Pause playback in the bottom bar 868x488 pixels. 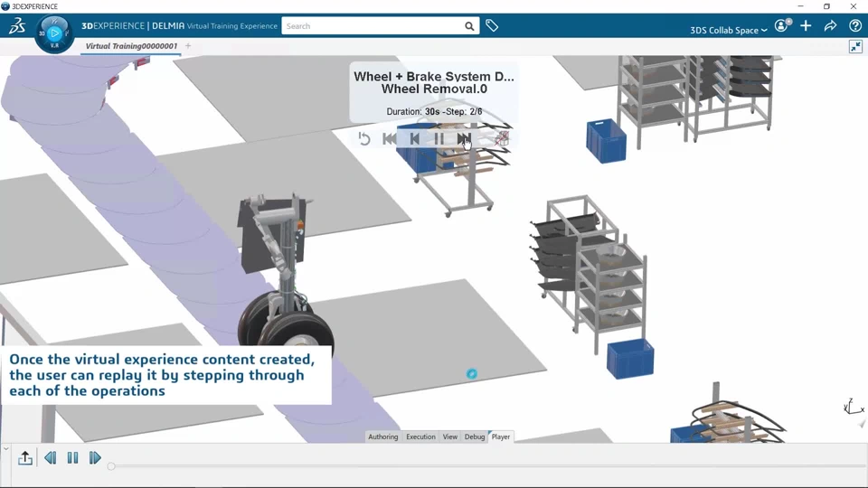point(72,457)
